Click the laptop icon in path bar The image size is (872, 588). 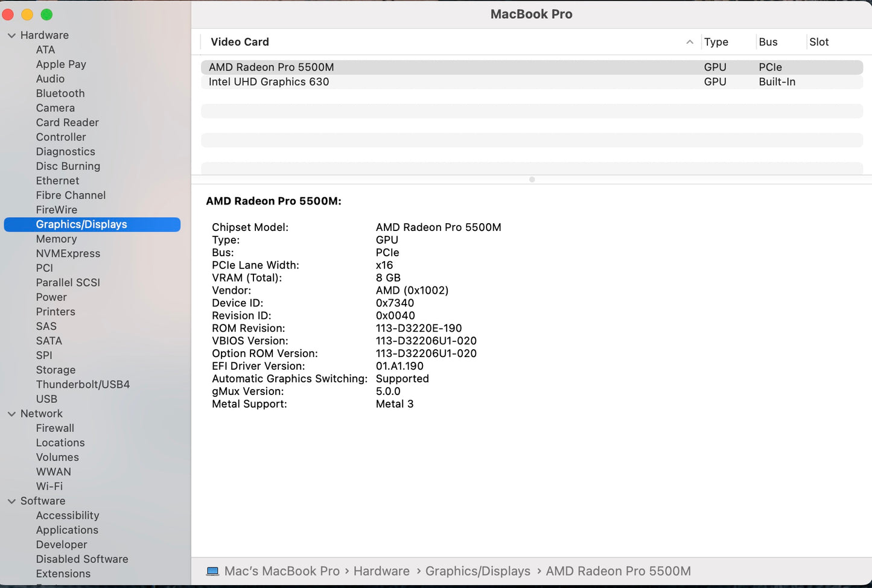pyautogui.click(x=212, y=571)
